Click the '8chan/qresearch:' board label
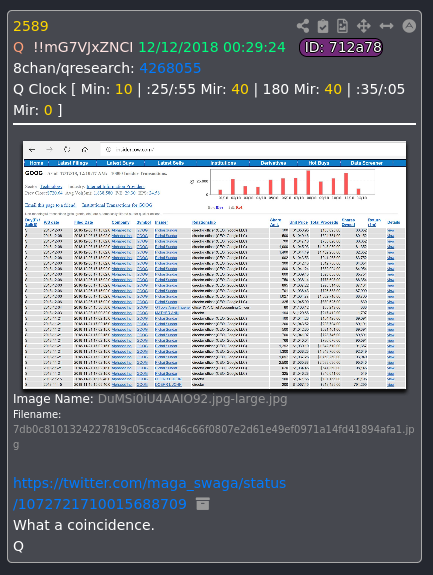 coord(74,68)
